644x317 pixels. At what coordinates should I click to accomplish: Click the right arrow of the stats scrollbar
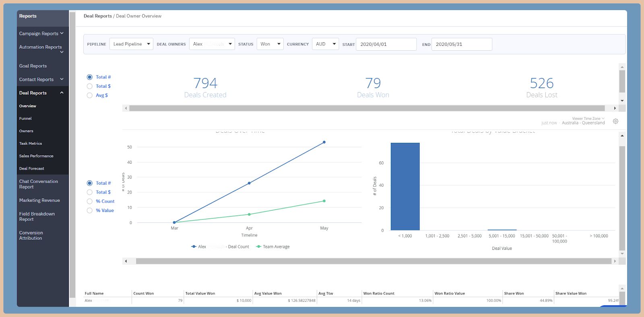point(615,108)
